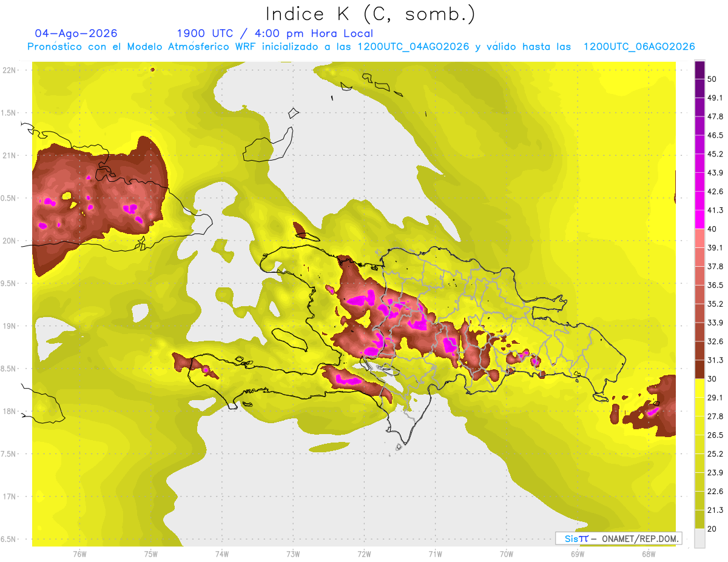Pick the light gray swatch below 20
728x562 pixels.
(699, 538)
